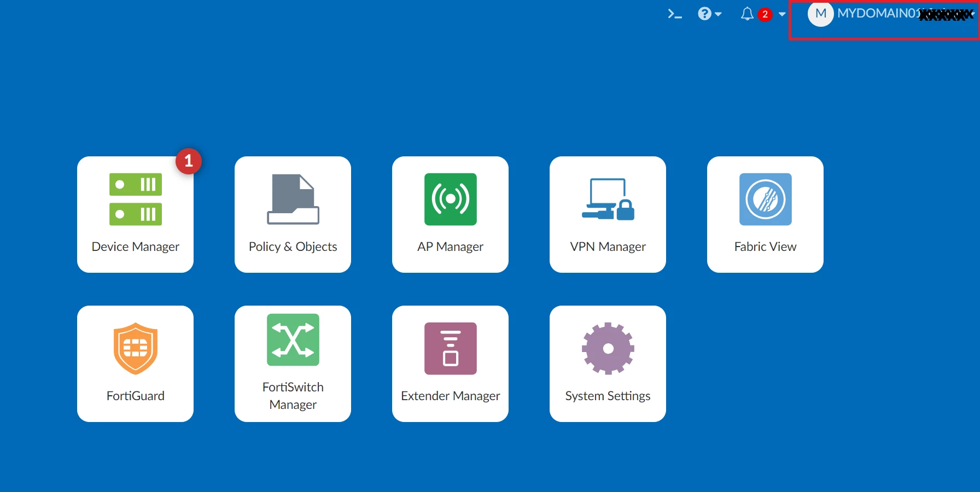
Task: Open the VPN Manager tile
Action: 608,214
